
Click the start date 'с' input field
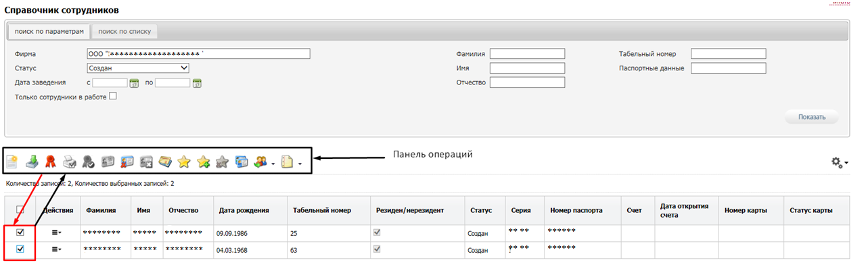pos(110,83)
